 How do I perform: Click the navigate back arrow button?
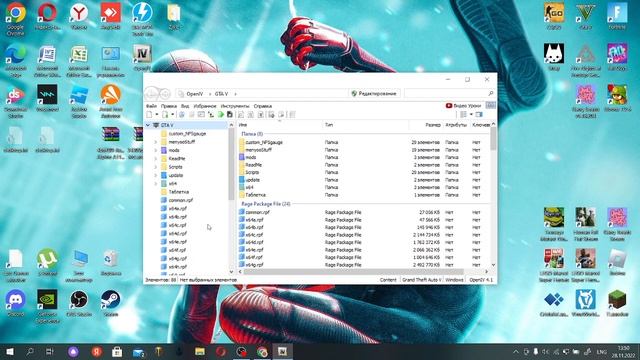[x=151, y=94]
